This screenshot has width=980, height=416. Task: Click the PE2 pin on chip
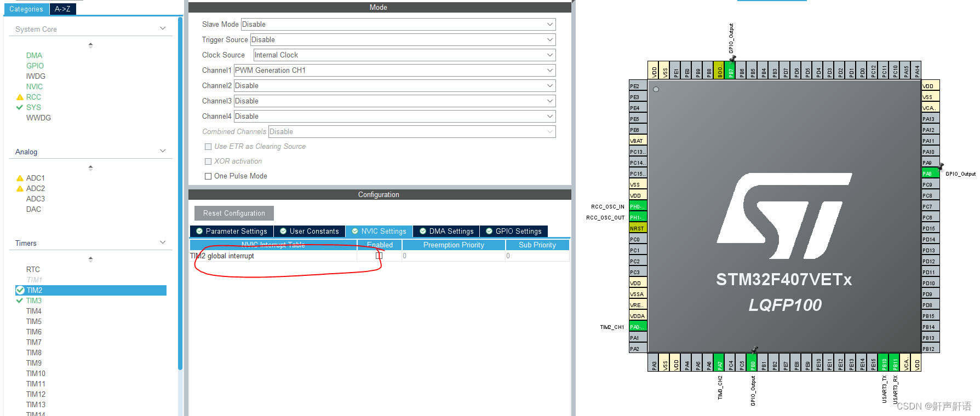(x=638, y=86)
